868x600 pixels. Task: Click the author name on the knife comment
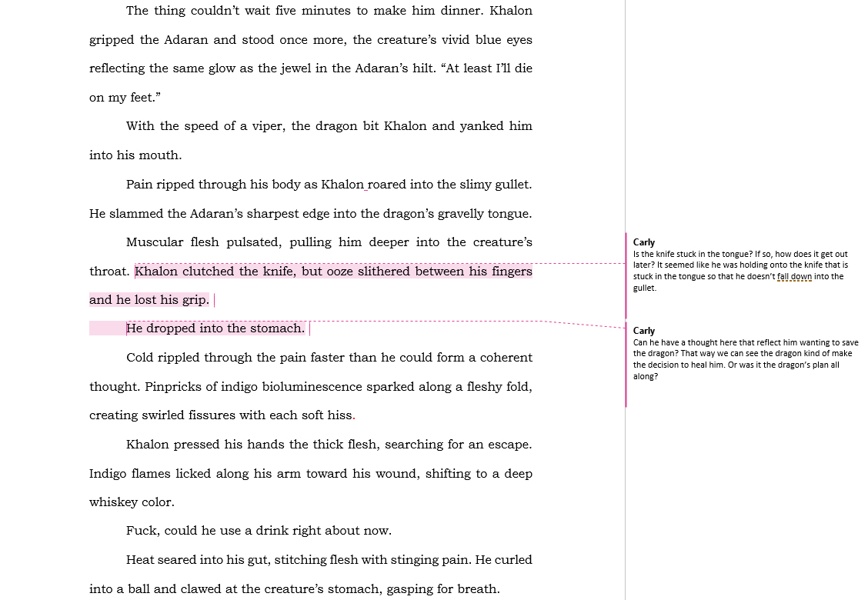pyautogui.click(x=644, y=242)
